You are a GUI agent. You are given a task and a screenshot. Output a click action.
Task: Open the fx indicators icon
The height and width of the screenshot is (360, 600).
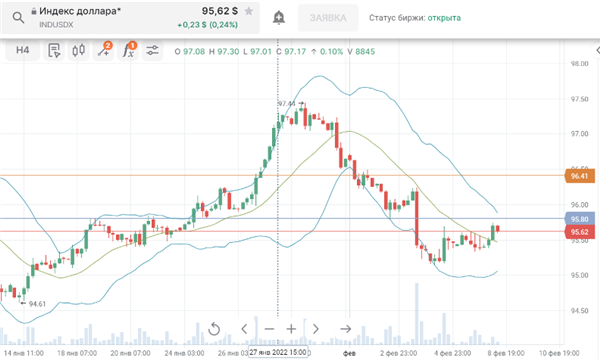128,50
